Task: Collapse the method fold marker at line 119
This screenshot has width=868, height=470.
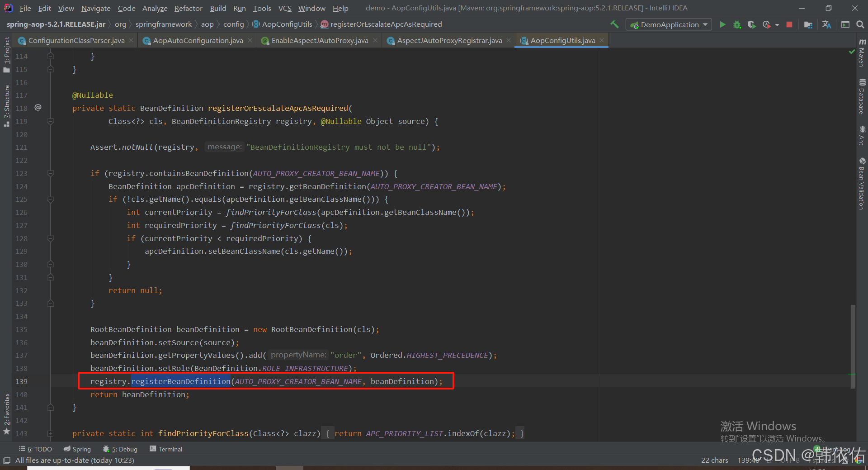Action: (x=51, y=121)
